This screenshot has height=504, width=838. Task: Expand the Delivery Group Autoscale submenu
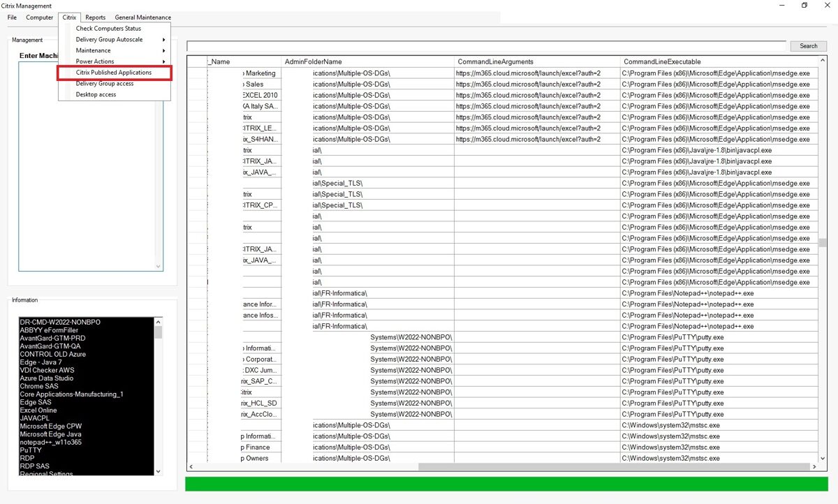click(x=115, y=40)
